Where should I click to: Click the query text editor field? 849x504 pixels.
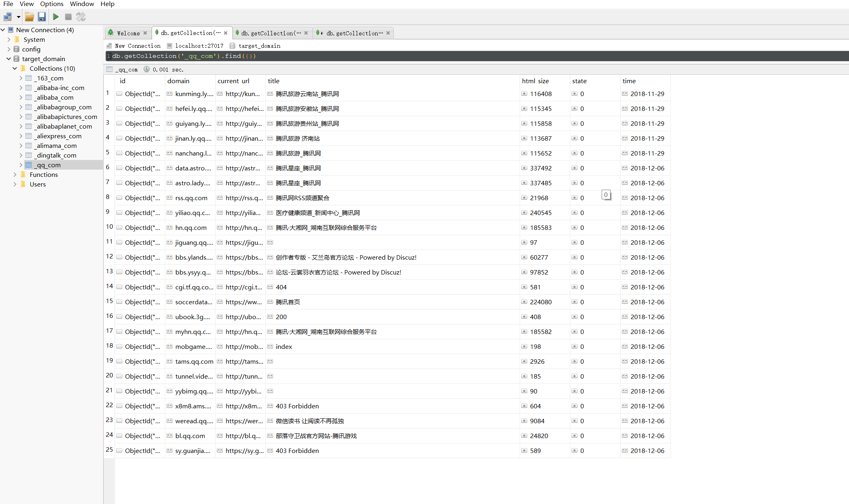402,56
